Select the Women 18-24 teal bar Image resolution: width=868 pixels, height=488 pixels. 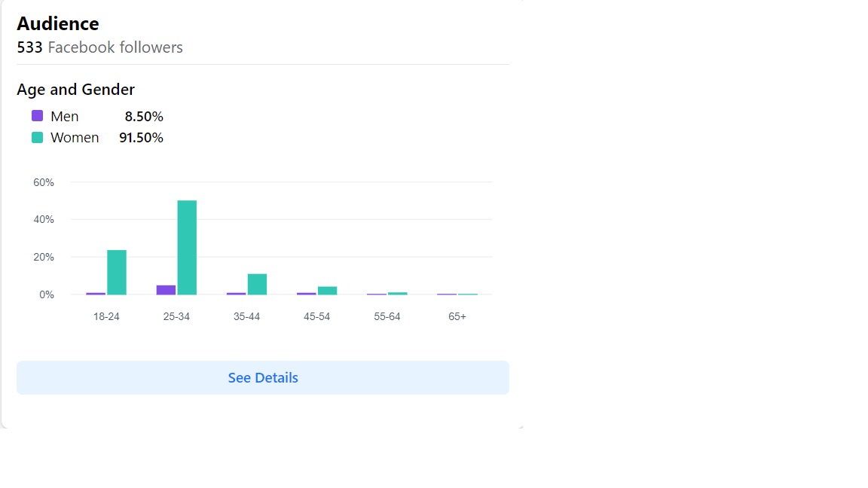point(117,272)
